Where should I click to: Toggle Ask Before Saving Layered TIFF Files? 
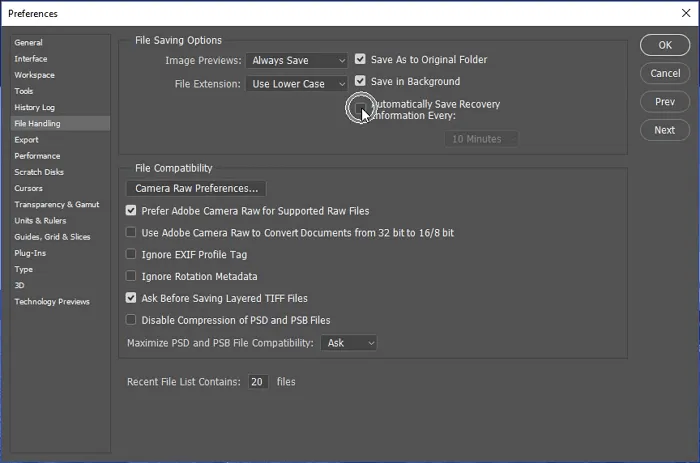pyautogui.click(x=131, y=298)
